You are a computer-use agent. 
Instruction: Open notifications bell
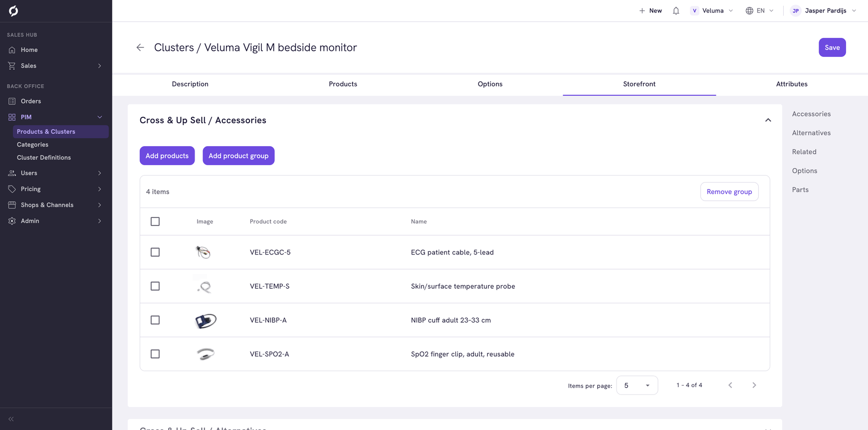676,10
